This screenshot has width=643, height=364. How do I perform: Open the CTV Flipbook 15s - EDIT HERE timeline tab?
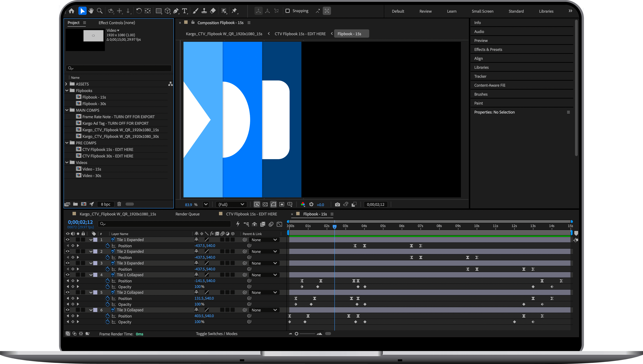click(251, 214)
